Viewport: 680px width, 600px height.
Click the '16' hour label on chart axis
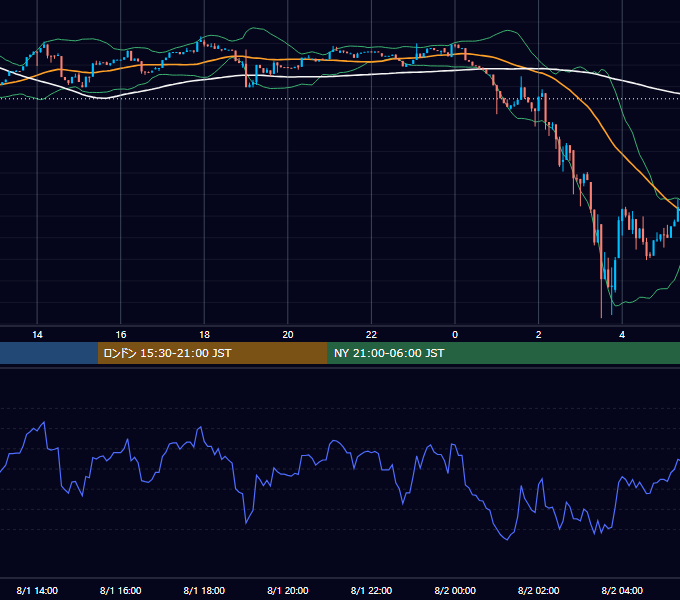click(121, 335)
